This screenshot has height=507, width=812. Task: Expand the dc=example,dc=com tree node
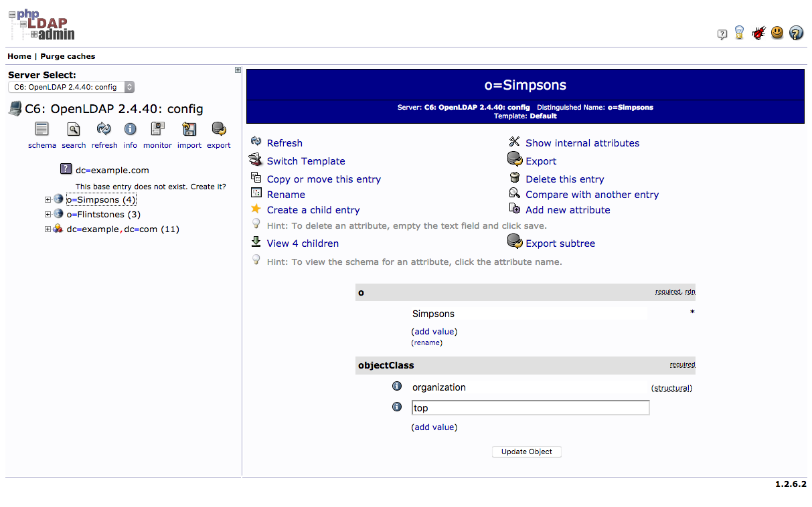[48, 229]
